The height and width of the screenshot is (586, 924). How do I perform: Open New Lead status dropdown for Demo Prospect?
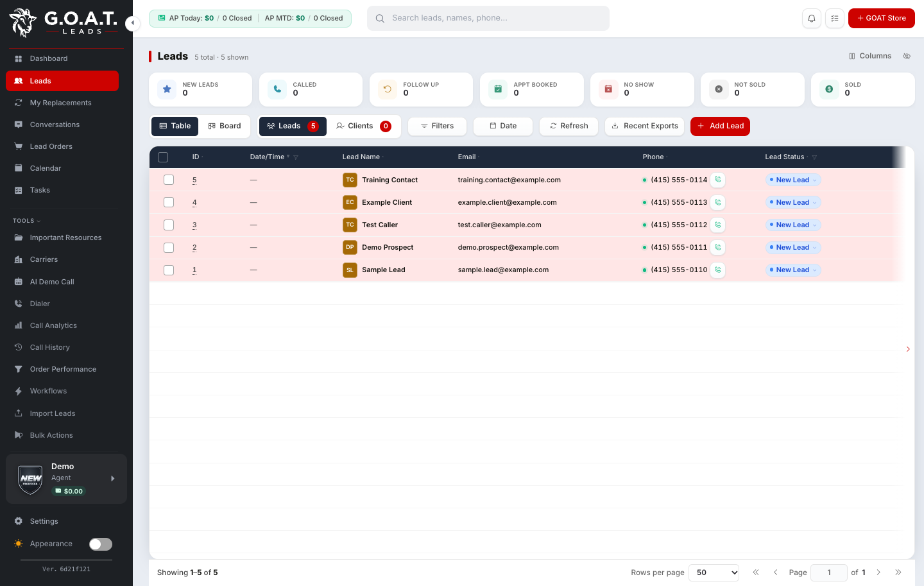click(793, 248)
